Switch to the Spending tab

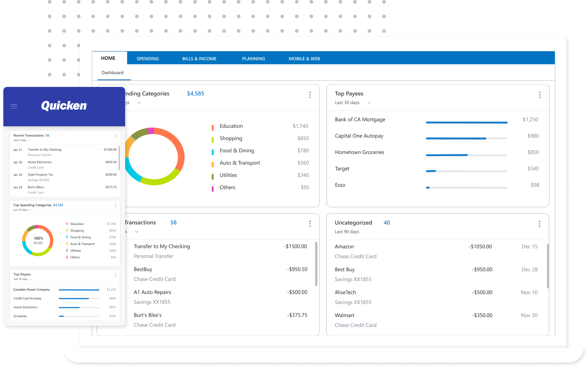pyautogui.click(x=148, y=58)
